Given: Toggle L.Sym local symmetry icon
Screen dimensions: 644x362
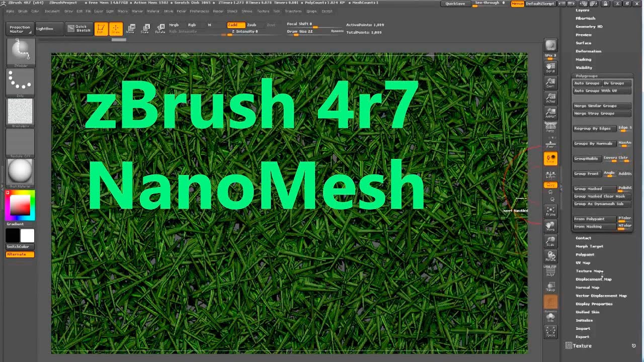Looking at the screenshot, I should [x=551, y=174].
